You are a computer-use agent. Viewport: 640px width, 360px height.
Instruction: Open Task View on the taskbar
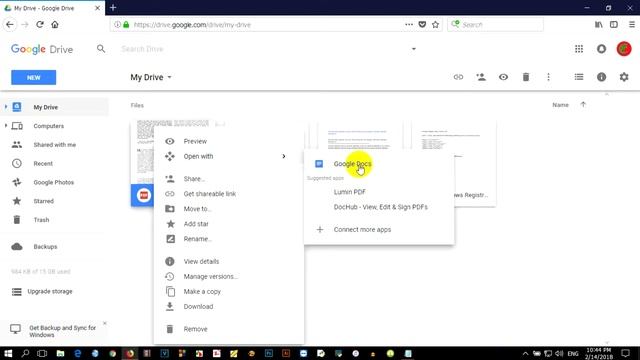(42, 353)
